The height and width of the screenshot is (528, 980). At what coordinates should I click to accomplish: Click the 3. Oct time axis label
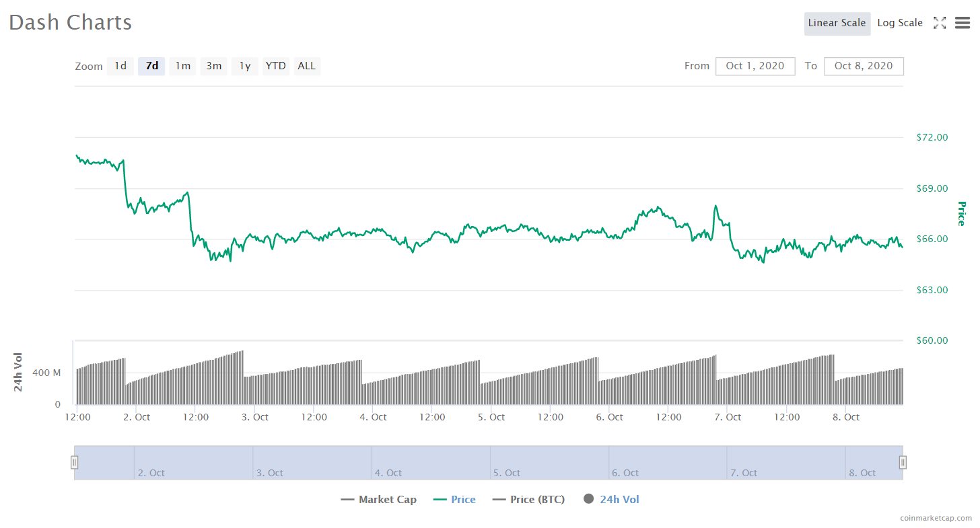pyautogui.click(x=255, y=417)
